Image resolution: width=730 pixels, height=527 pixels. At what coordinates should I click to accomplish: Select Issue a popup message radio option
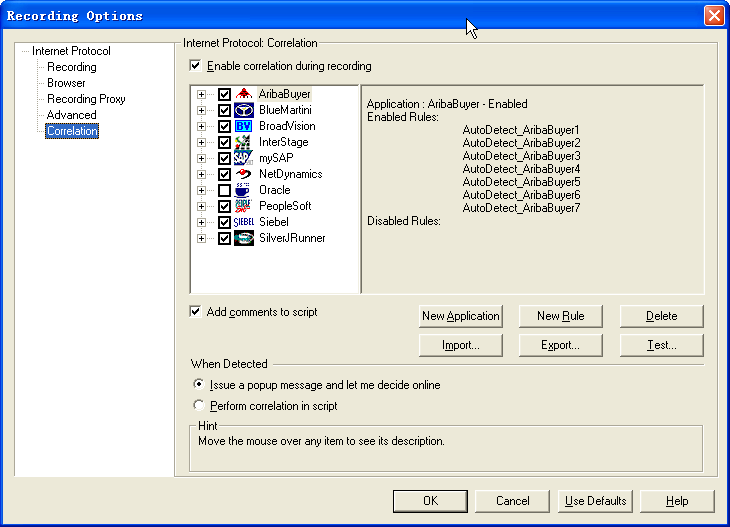point(199,385)
